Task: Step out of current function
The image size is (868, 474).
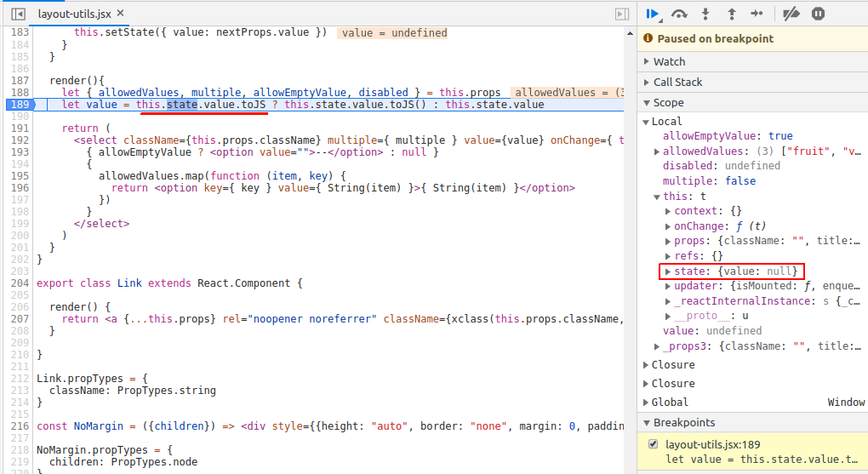Action: [732, 14]
